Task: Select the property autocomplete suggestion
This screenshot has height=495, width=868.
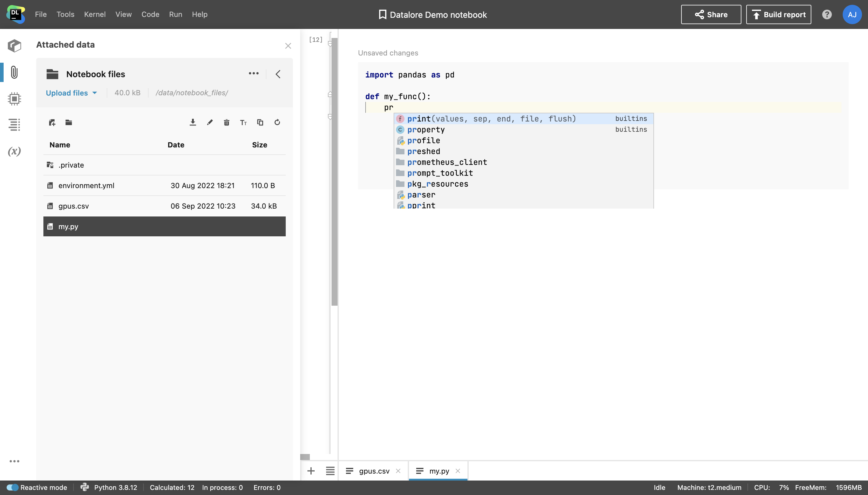Action: [426, 130]
